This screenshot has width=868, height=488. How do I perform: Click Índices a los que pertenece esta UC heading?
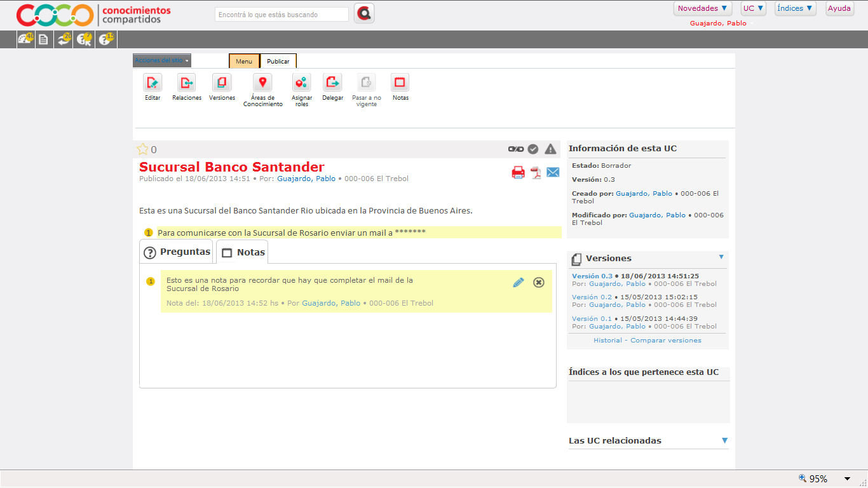click(644, 372)
